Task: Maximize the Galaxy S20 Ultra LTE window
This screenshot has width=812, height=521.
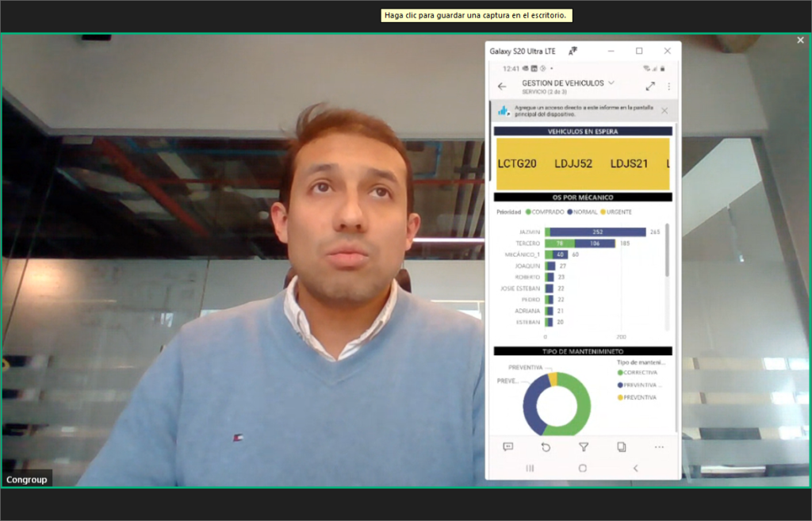Action: pyautogui.click(x=639, y=51)
